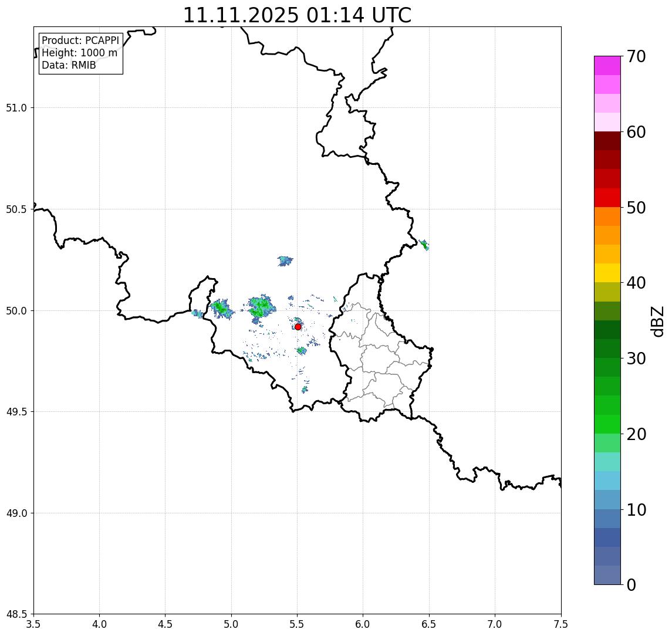Click the yellow swatch above 40

click(607, 273)
